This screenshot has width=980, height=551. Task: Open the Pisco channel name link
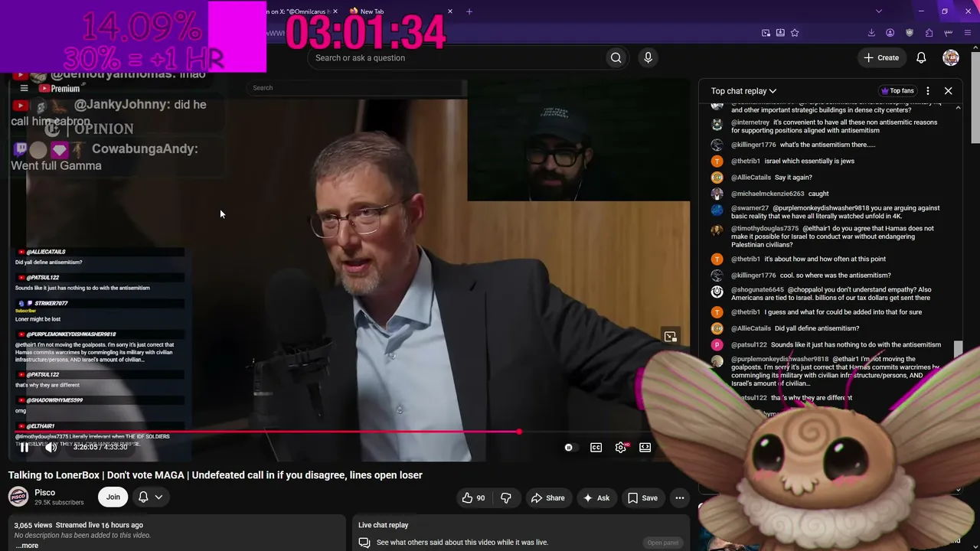tap(44, 492)
